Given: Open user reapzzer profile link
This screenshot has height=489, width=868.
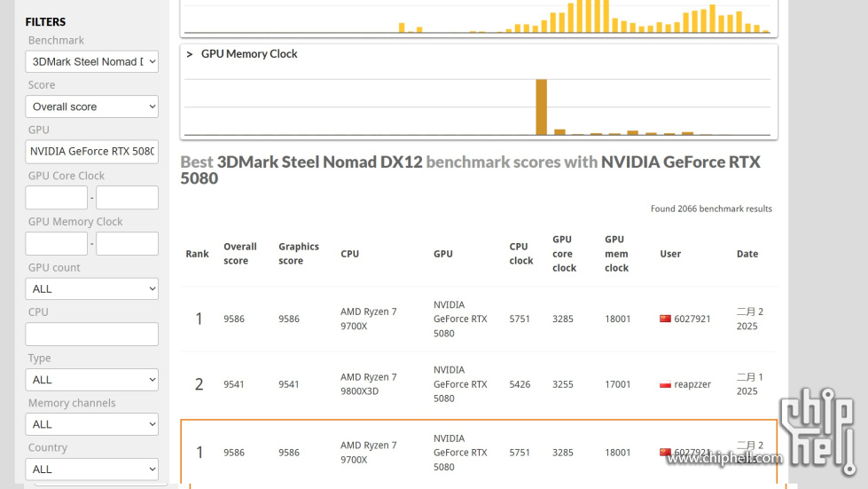Looking at the screenshot, I should point(692,383).
